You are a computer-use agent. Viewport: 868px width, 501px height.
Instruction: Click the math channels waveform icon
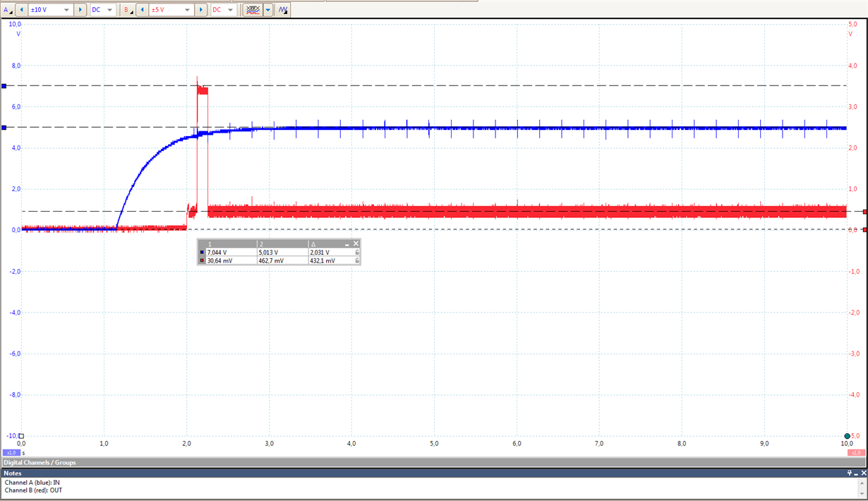coord(282,10)
